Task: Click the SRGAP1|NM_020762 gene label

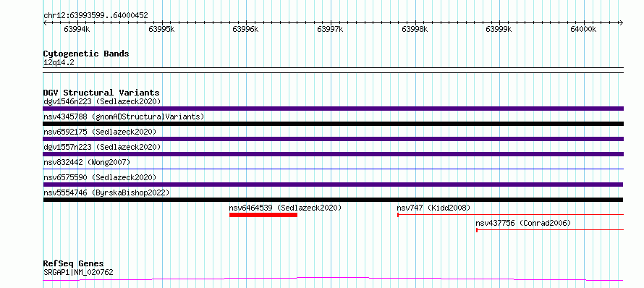Action: click(x=78, y=272)
